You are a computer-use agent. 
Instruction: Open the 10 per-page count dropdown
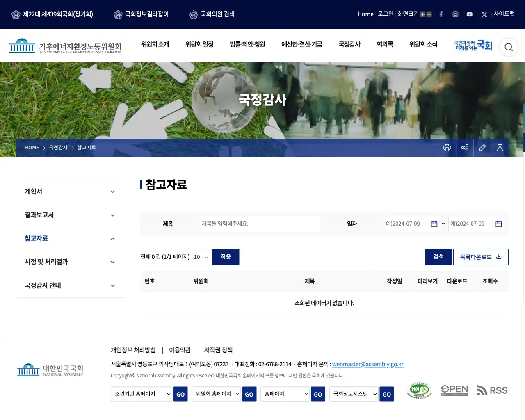coord(201,257)
